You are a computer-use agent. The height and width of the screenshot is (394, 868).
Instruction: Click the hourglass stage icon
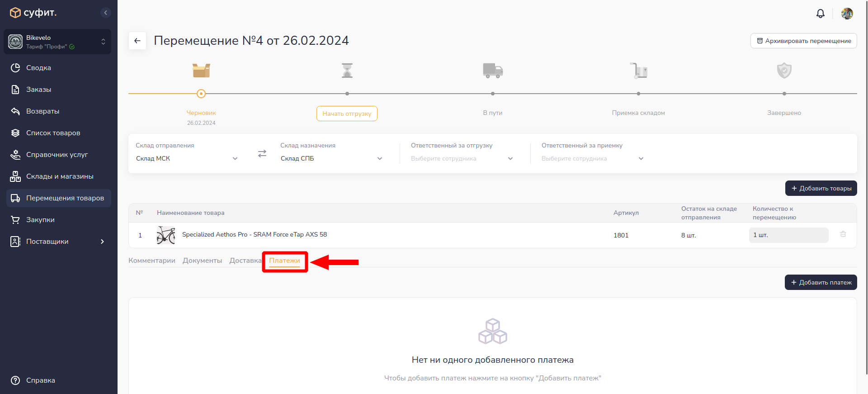click(x=347, y=71)
